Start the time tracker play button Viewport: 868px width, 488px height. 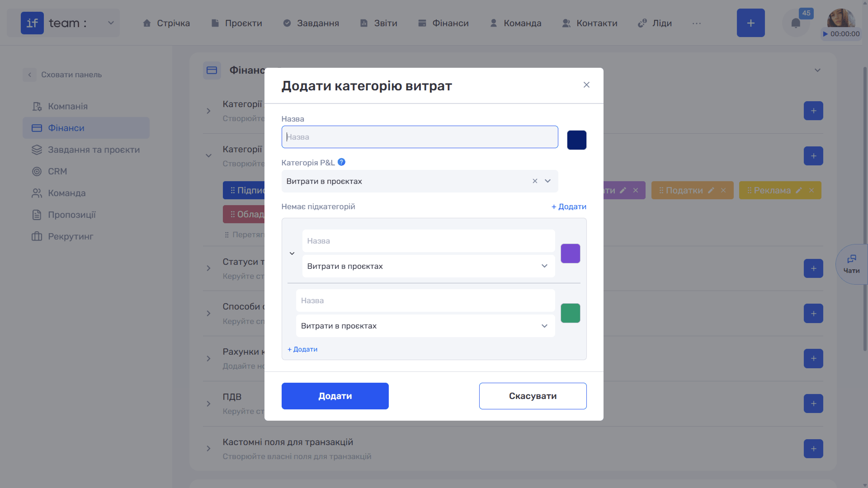click(x=825, y=34)
